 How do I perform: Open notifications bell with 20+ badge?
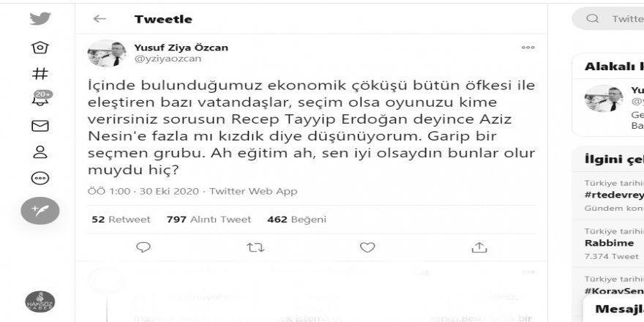pos(40,100)
